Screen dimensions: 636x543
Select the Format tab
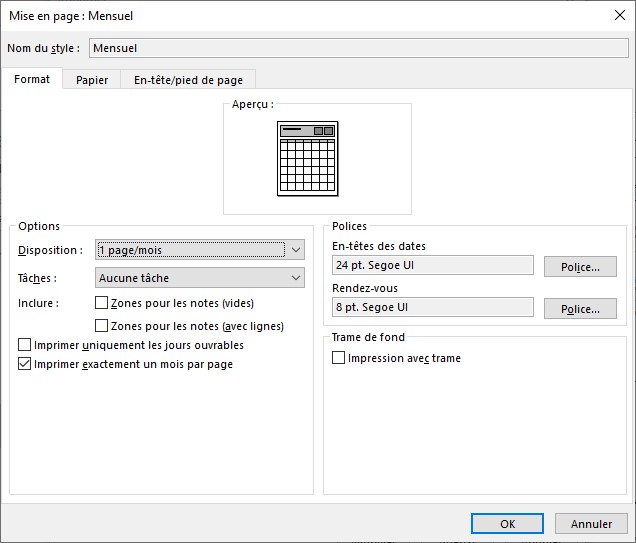point(32,80)
